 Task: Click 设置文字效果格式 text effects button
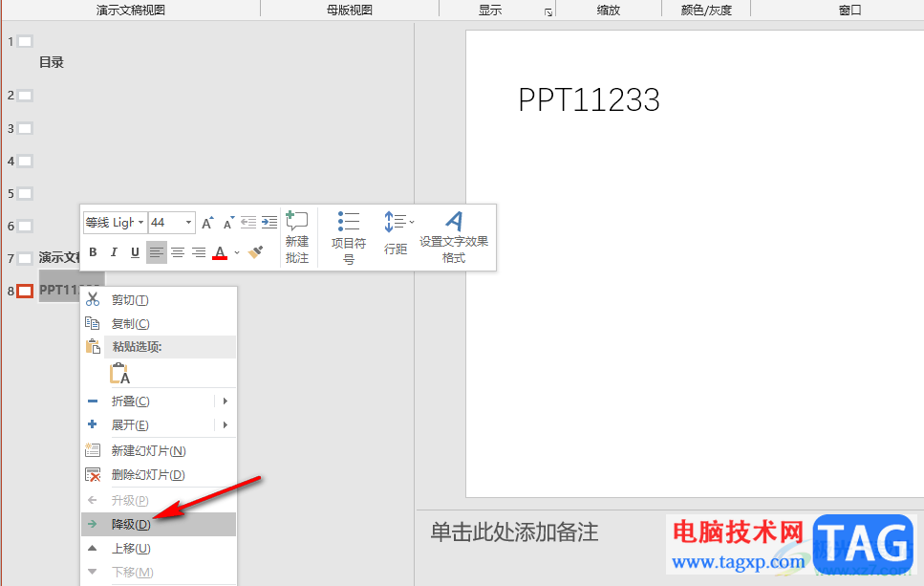coord(454,237)
